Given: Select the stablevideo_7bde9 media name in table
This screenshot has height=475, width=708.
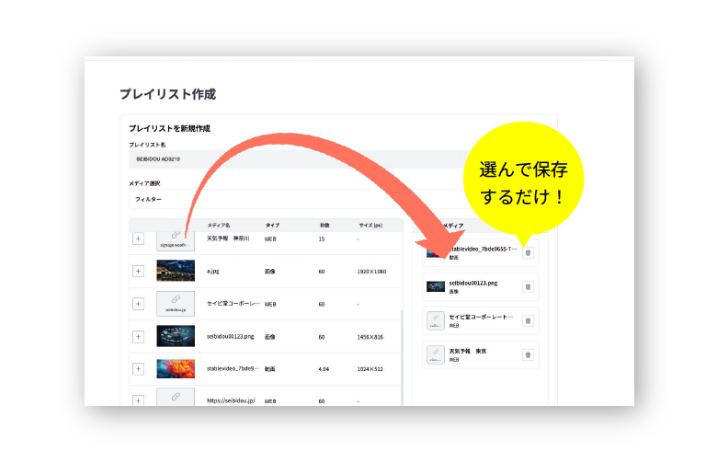Looking at the screenshot, I should 233,369.
